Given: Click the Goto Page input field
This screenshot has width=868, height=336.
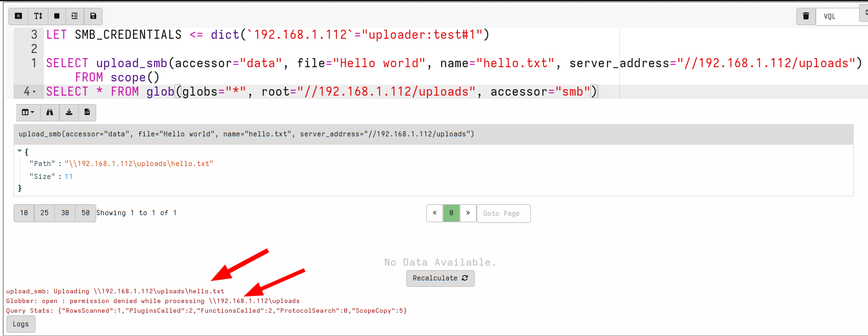Looking at the screenshot, I should click(x=503, y=213).
